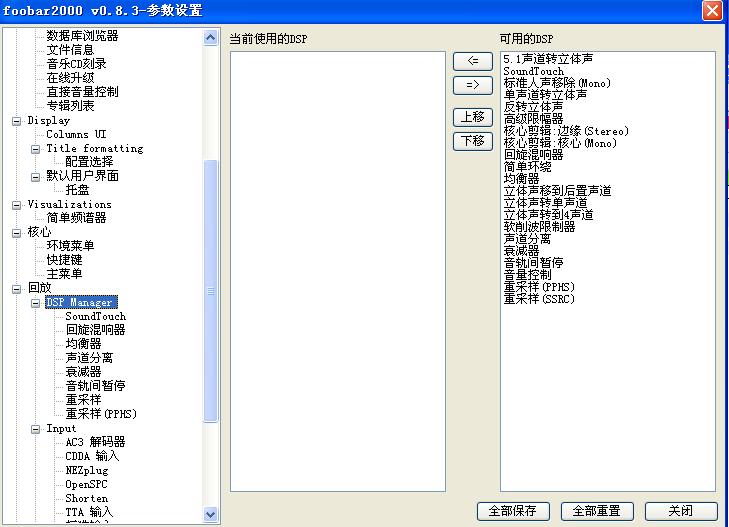Select 软削波限制器 in DSP list
The width and height of the screenshot is (729, 527).
click(539, 227)
